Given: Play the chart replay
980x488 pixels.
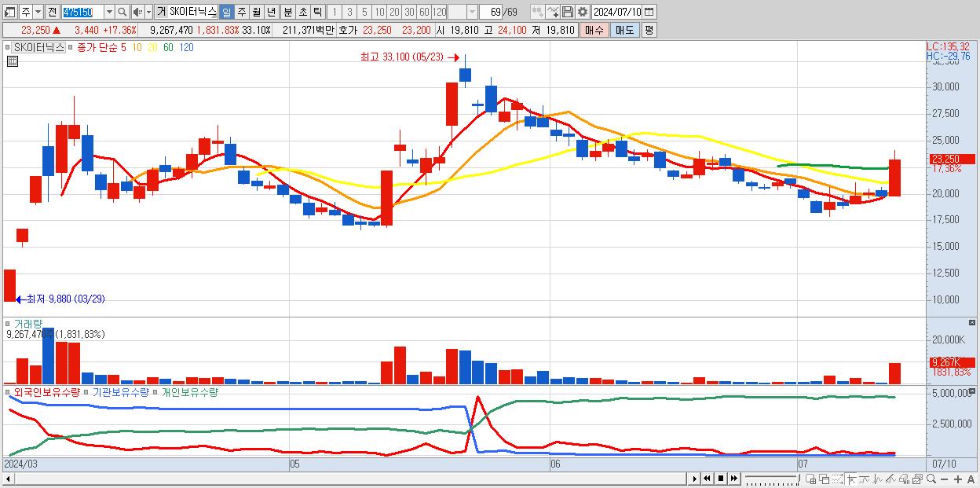Looking at the screenshot, I should coord(695,479).
